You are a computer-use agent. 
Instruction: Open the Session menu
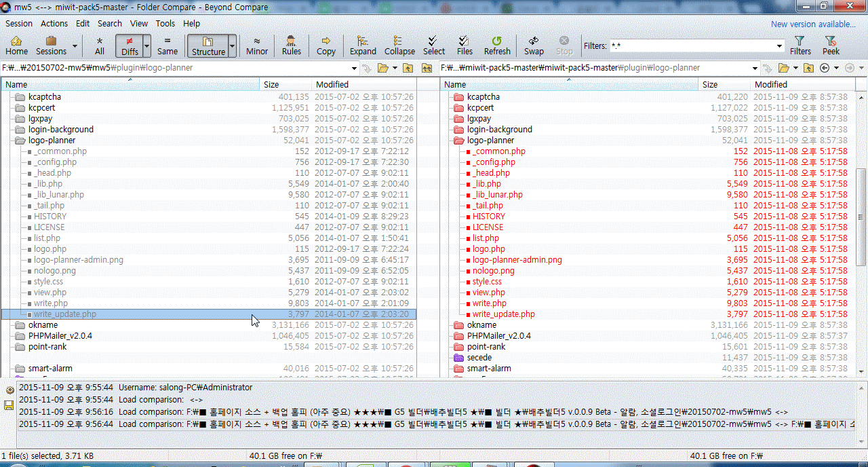[x=19, y=23]
